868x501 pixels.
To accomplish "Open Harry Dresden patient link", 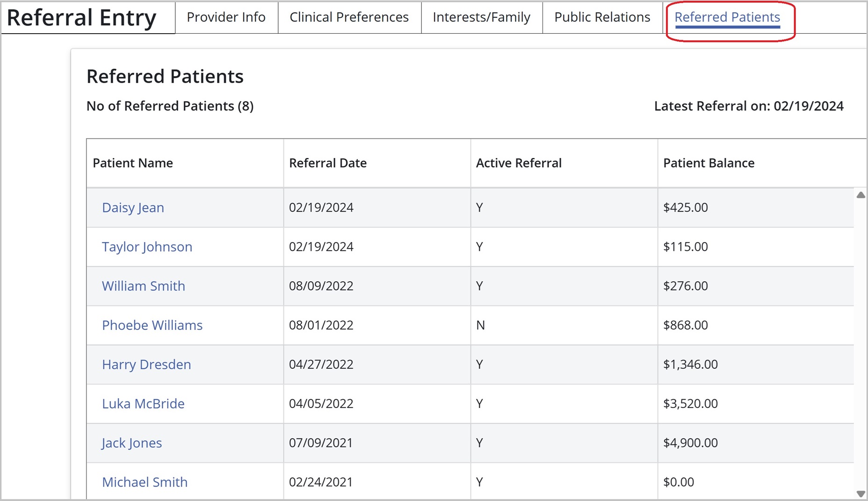I will pyautogui.click(x=146, y=365).
